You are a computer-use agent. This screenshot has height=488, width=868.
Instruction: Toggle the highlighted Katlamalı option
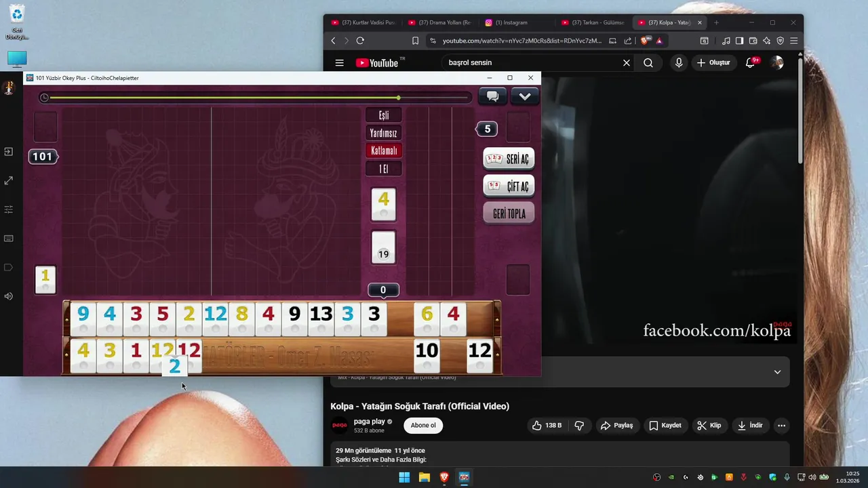coord(384,150)
